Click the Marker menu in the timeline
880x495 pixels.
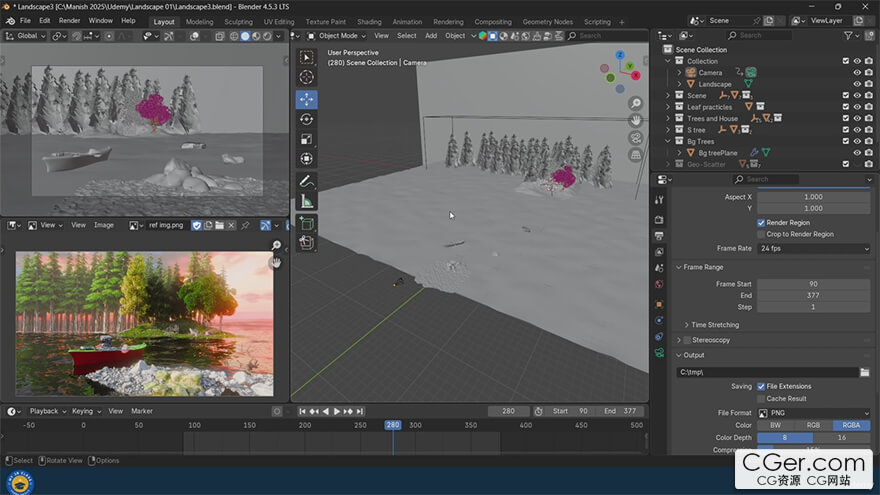tap(142, 411)
